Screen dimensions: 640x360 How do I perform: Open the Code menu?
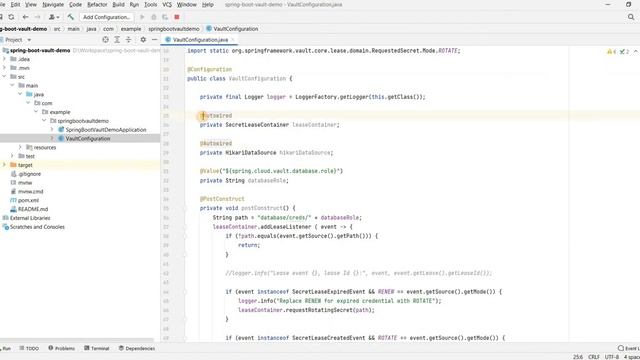[75, 4]
